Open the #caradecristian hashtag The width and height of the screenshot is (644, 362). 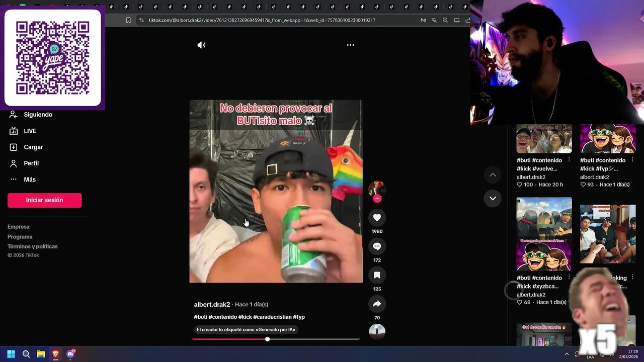tap(272, 317)
